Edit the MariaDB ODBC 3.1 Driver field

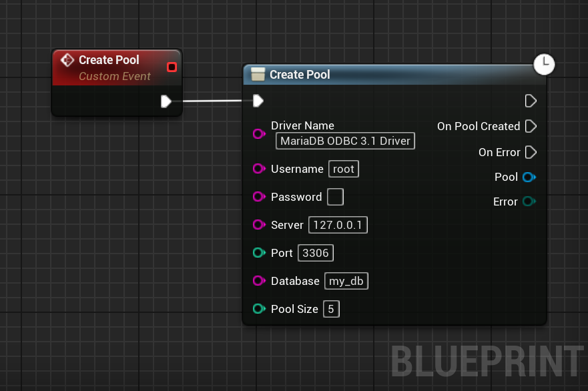[x=345, y=141]
